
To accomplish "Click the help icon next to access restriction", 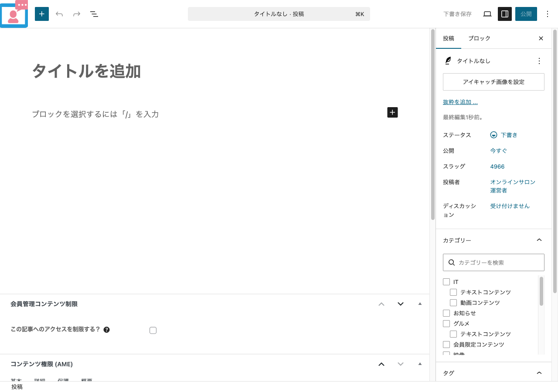I will click(106, 330).
